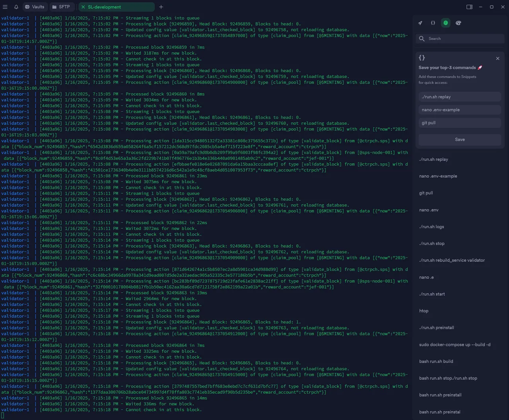Switch to the SFTP tab
Viewport: 509px width, 420px height.
[x=61, y=7]
